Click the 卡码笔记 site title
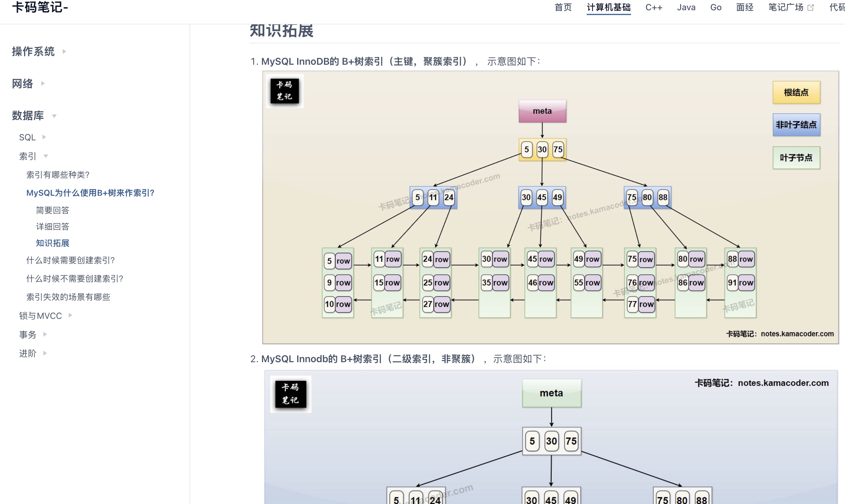 [40, 8]
